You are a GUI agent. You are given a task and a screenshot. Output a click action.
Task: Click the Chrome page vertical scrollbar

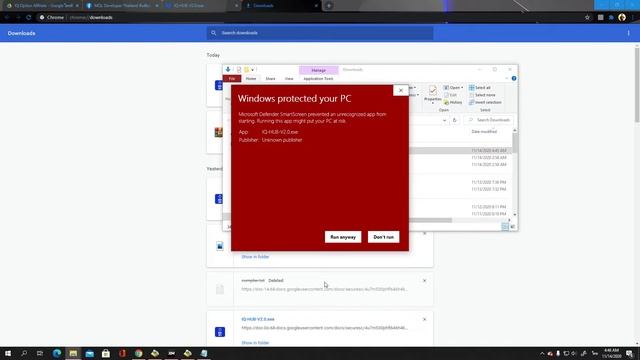tap(637, 85)
